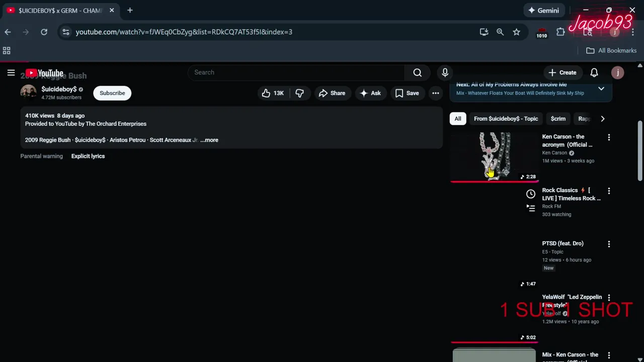Viewport: 644px width, 362px height.
Task: Save the video to a playlist
Action: point(407,93)
